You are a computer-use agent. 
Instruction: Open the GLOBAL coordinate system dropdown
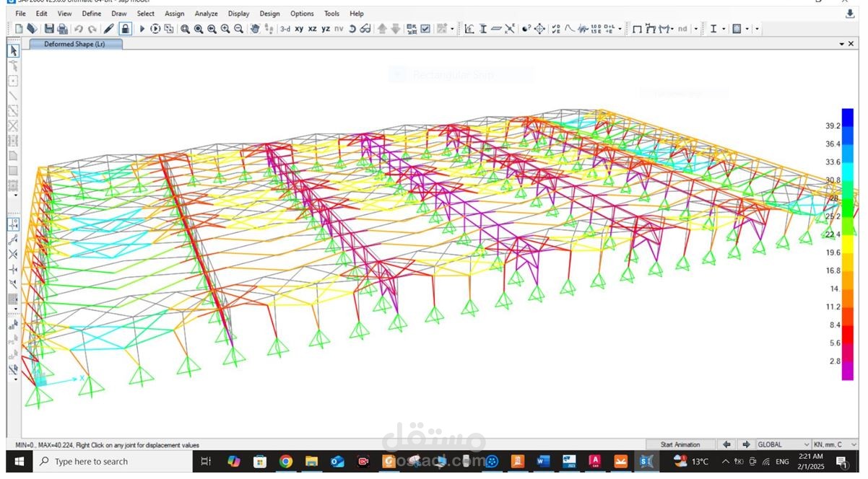click(783, 444)
